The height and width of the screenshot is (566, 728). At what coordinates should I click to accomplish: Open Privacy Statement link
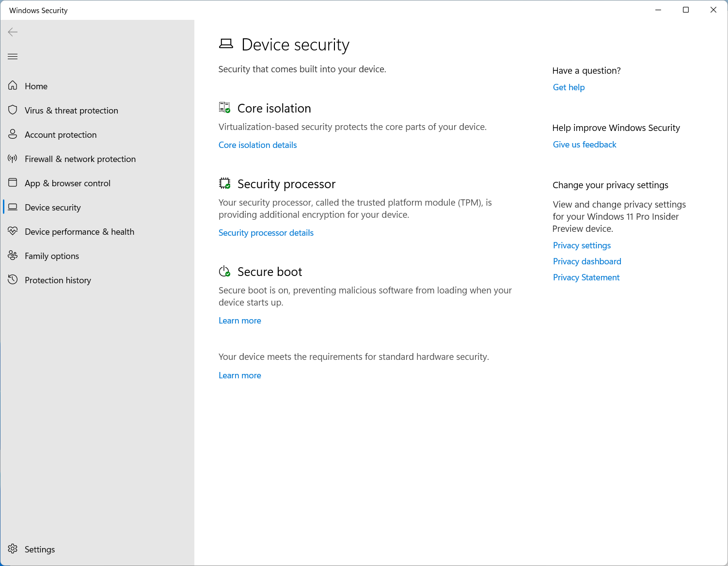click(586, 277)
